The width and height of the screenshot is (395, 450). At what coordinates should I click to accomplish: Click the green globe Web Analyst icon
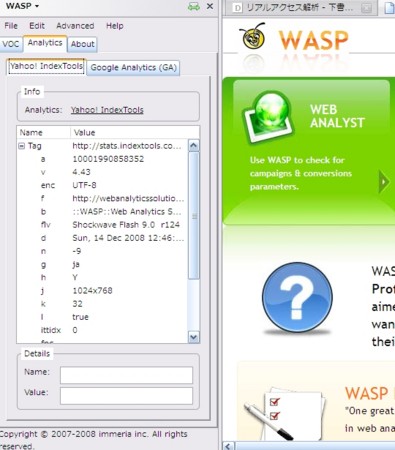[x=270, y=118]
